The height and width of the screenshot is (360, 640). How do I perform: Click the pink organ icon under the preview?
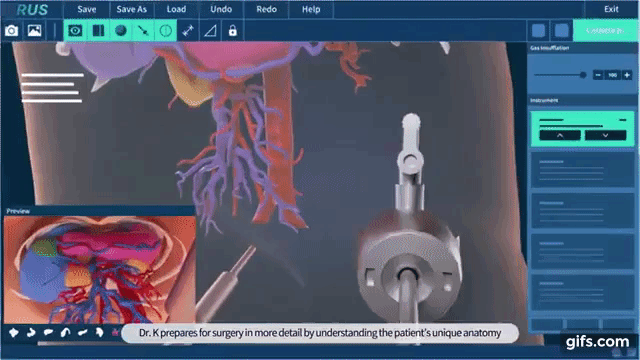(116, 333)
